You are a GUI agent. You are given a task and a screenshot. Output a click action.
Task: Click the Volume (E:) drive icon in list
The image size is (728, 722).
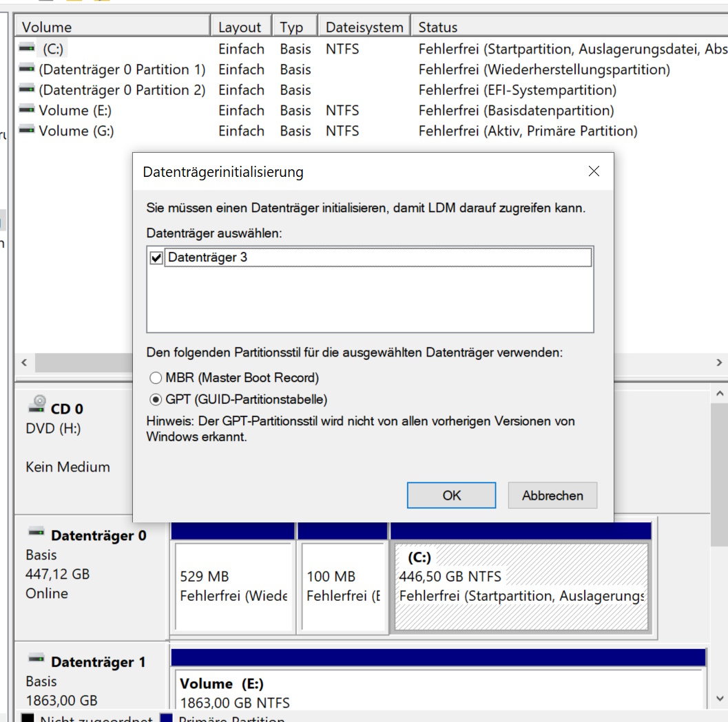(x=27, y=110)
